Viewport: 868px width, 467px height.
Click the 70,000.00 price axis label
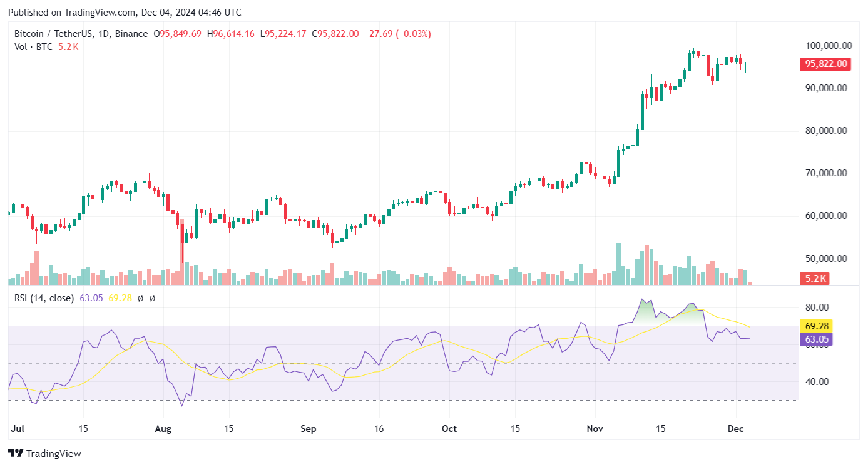(826, 173)
